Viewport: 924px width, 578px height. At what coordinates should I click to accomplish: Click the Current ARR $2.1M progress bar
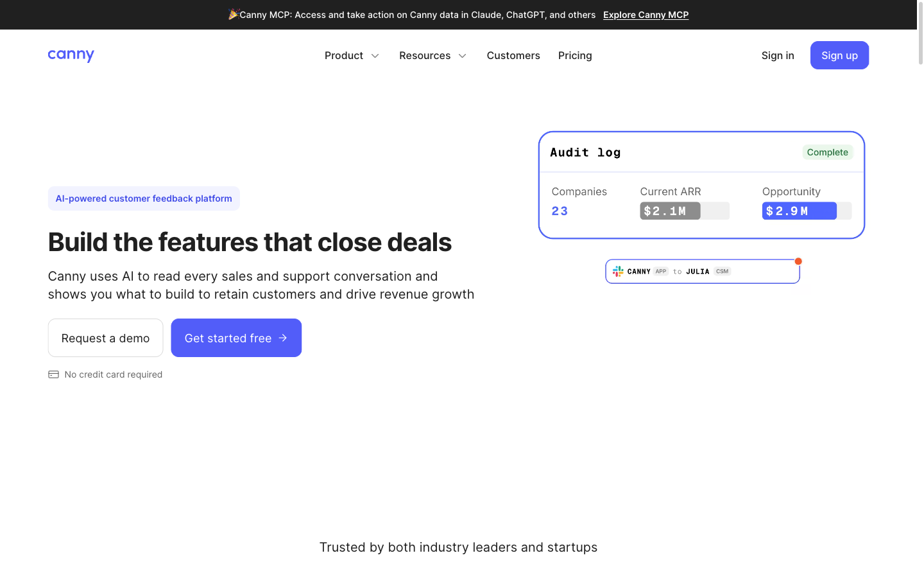[685, 211]
